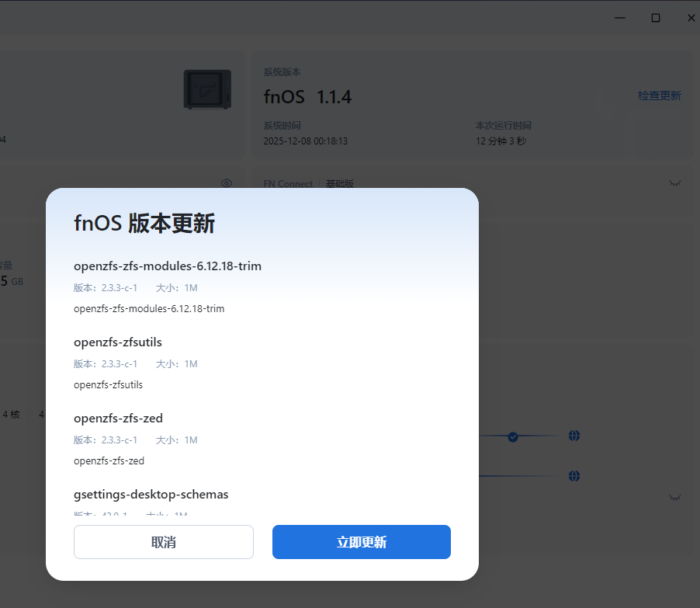Click the lower globe icon
The height and width of the screenshot is (608, 700).
coord(574,476)
